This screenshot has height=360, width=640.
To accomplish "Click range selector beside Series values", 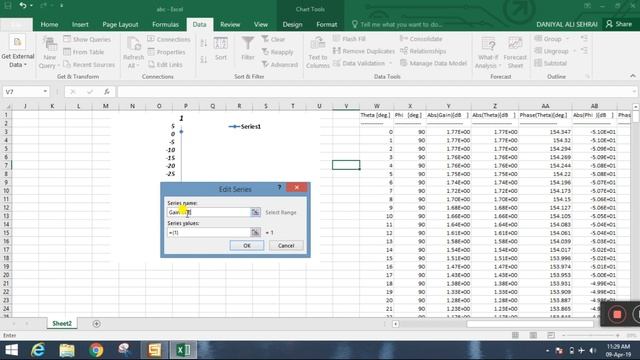I will [x=256, y=233].
